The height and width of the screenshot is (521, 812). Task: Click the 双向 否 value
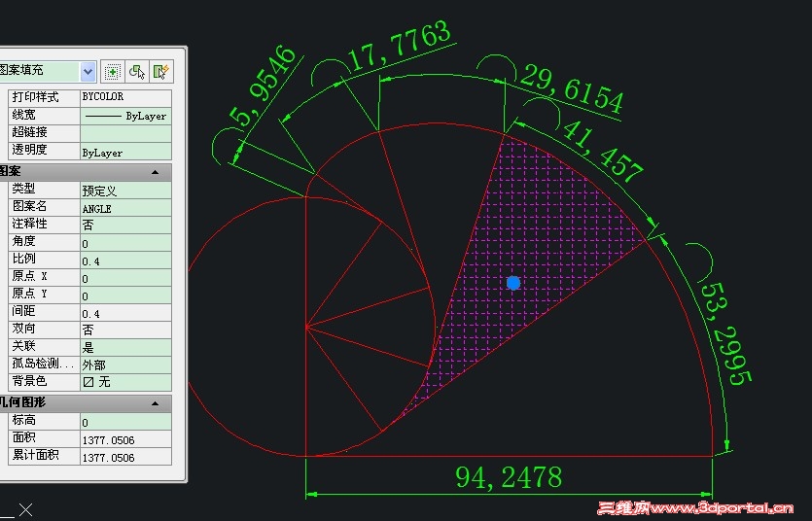point(125,330)
